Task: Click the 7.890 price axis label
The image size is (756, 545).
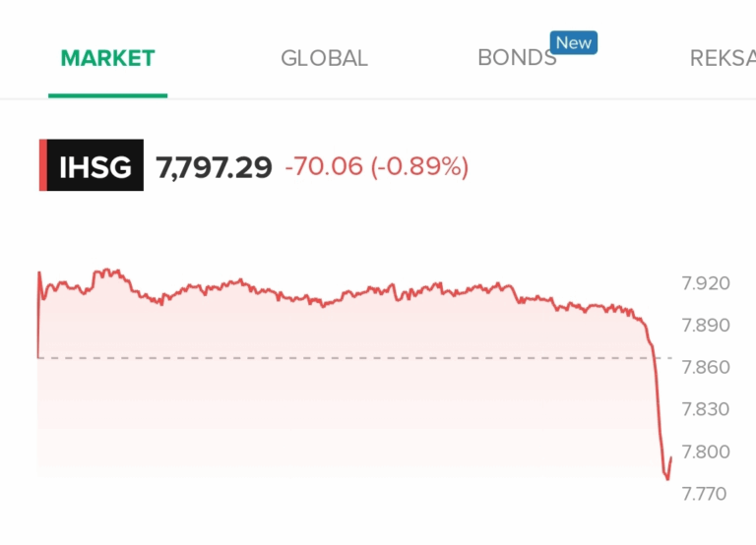Action: pos(706,326)
